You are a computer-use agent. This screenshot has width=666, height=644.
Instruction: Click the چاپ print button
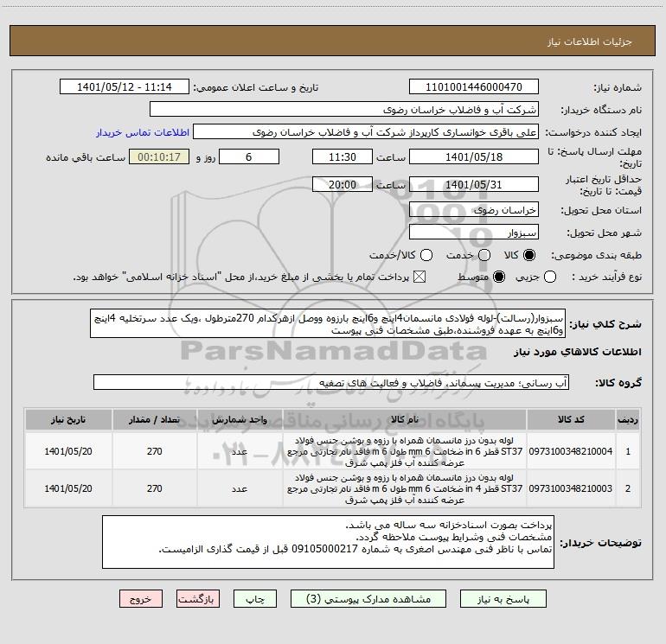(x=255, y=599)
